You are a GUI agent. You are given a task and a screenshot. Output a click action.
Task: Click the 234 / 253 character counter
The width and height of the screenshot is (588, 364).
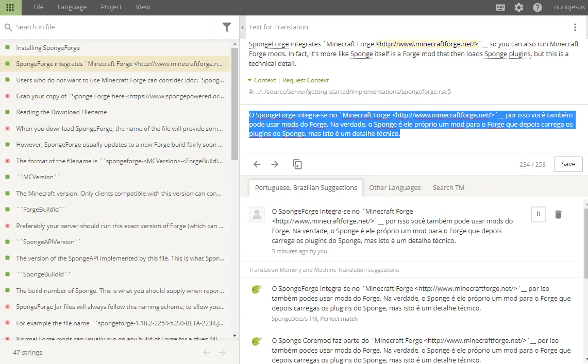532,164
